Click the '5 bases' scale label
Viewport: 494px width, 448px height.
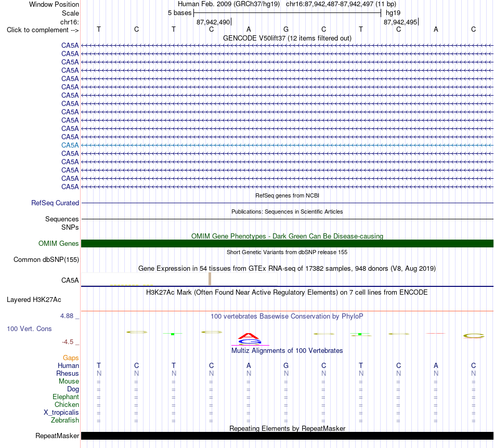click(179, 13)
